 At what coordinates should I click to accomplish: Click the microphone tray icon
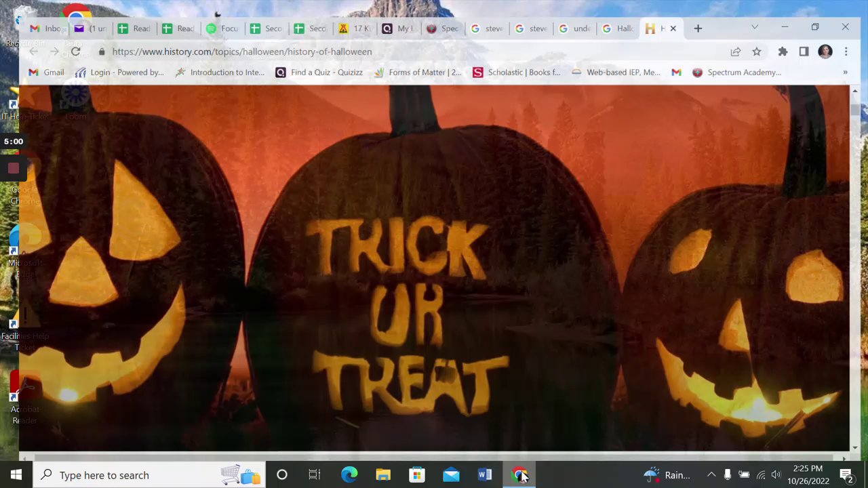click(x=727, y=475)
